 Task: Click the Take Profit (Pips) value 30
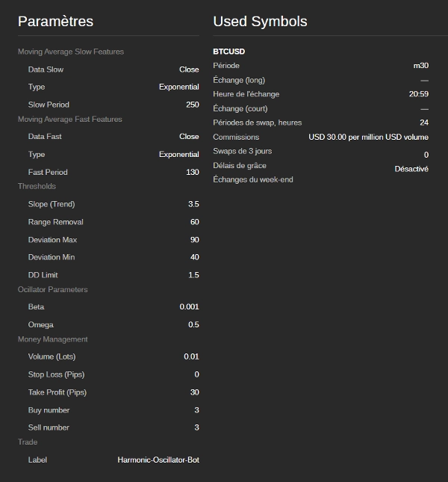click(x=195, y=392)
